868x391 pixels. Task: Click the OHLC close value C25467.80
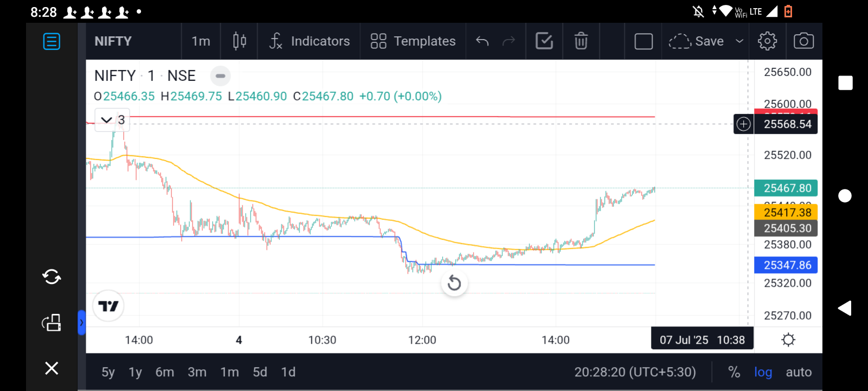click(323, 96)
